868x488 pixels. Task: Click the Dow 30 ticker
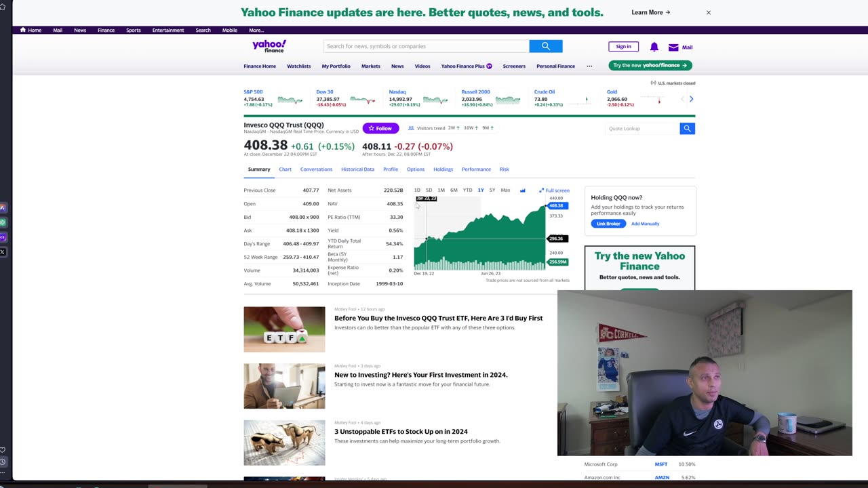[325, 91]
